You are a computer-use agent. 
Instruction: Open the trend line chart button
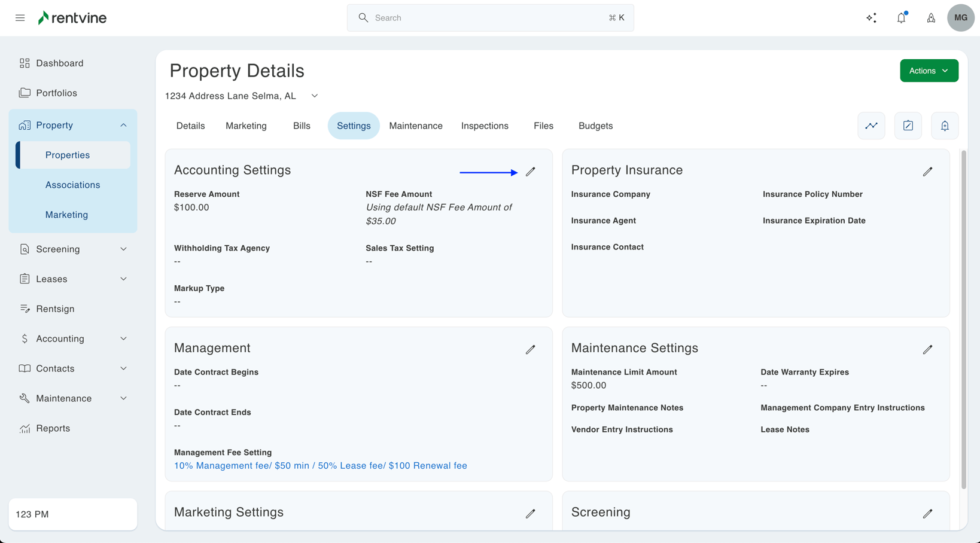(x=871, y=126)
